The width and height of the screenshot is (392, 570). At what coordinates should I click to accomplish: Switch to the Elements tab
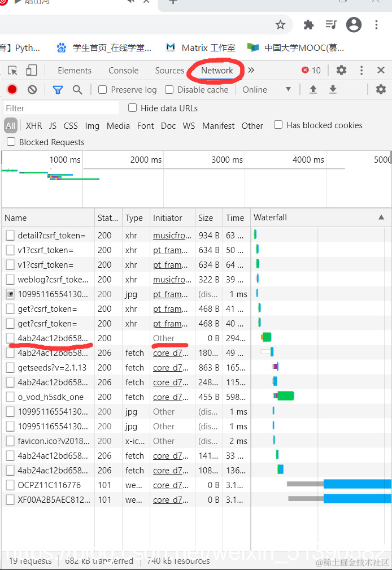click(75, 70)
